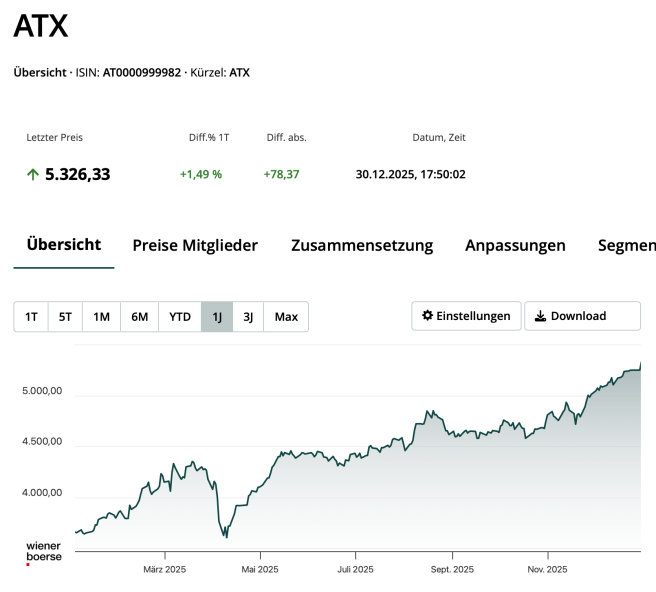Select YTD chart range
This screenshot has height=592, width=656.
pos(180,317)
